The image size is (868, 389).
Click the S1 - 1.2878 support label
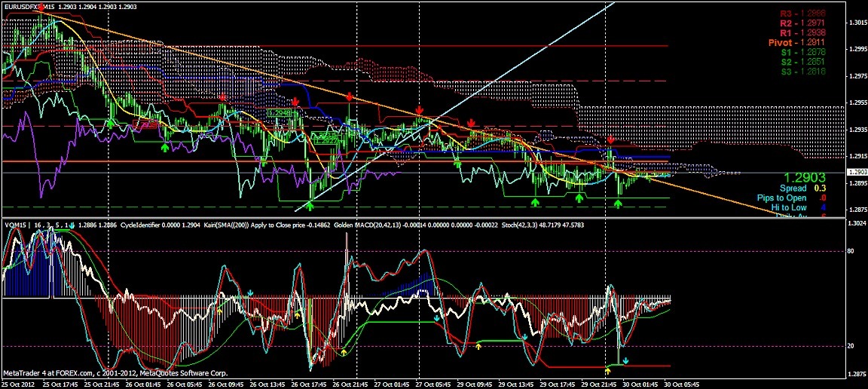[802, 53]
